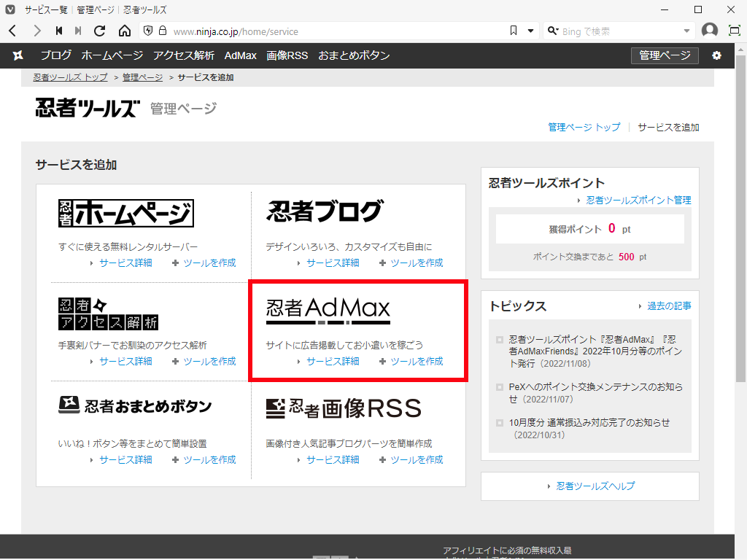Click the 忍者アクセス解析 logo

(108, 314)
